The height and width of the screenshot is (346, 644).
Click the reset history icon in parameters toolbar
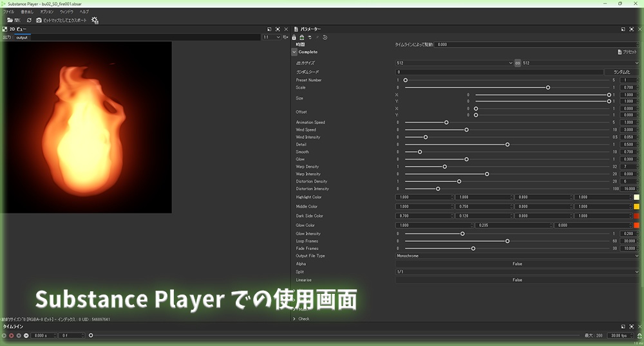325,37
